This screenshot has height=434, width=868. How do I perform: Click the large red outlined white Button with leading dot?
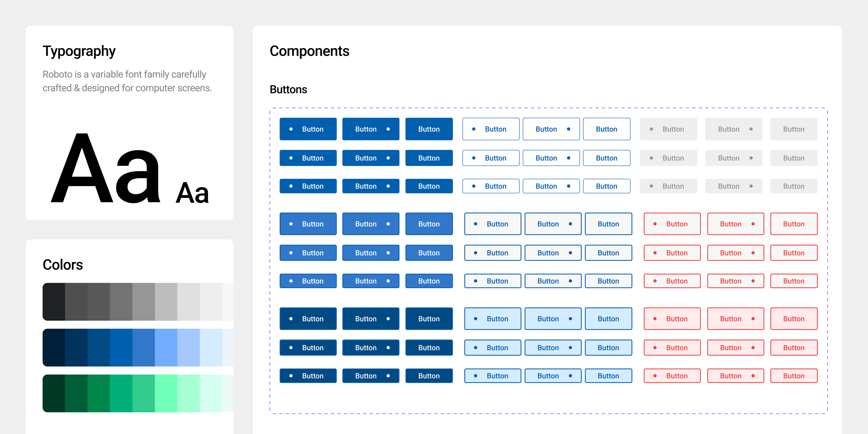[x=672, y=224]
